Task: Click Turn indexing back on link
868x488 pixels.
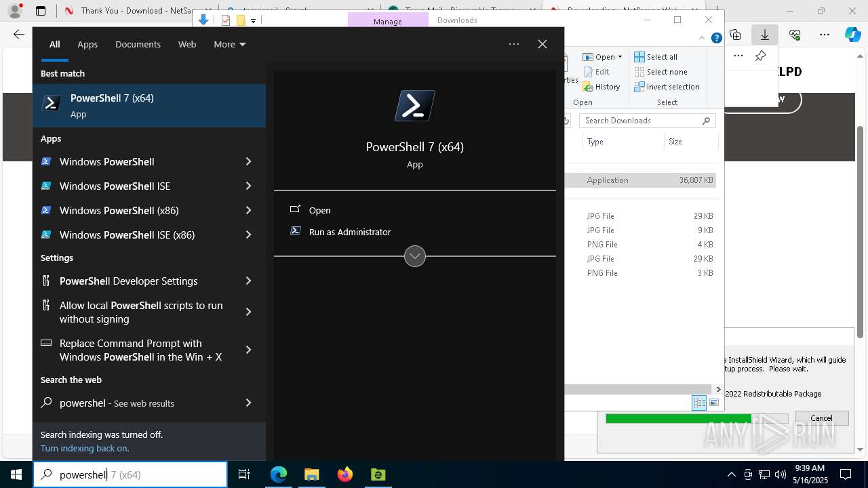Action: pyautogui.click(x=85, y=448)
